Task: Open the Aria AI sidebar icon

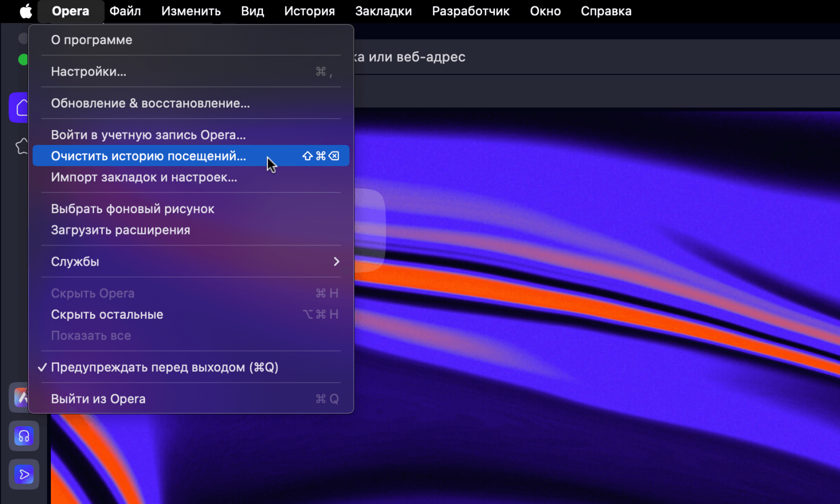Action: click(20, 397)
